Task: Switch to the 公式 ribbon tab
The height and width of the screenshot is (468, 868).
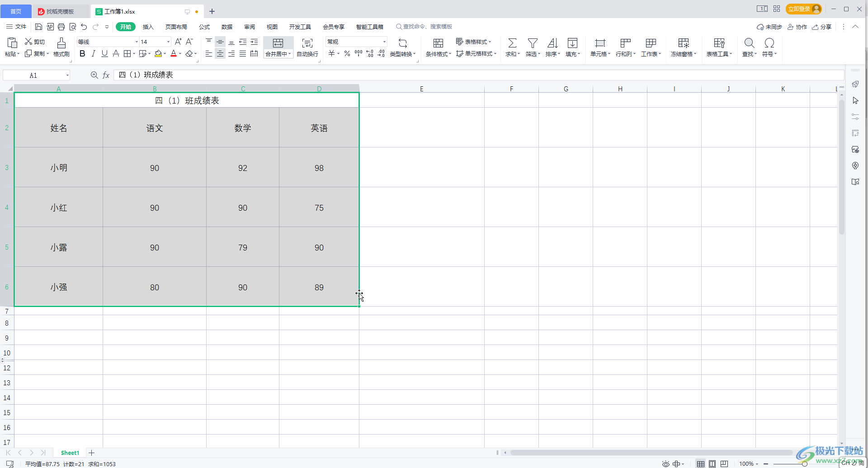Action: tap(204, 27)
